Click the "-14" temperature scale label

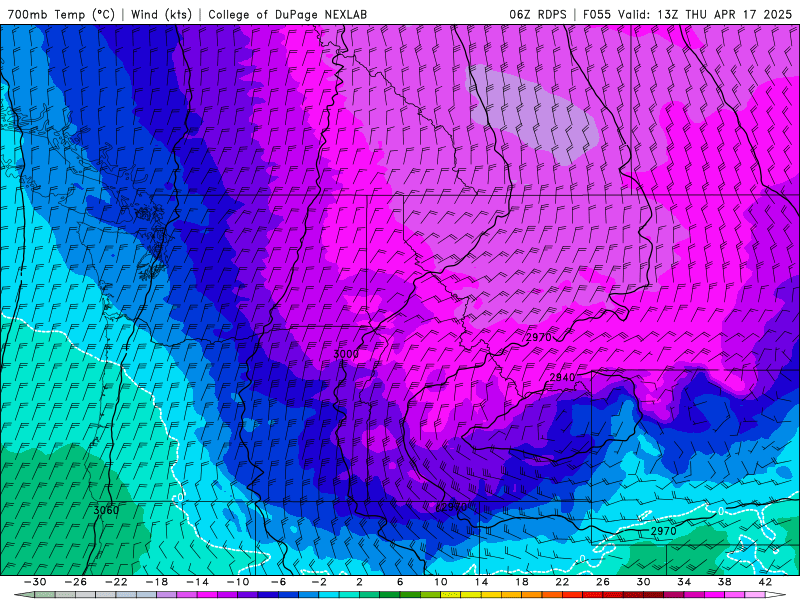click(197, 582)
